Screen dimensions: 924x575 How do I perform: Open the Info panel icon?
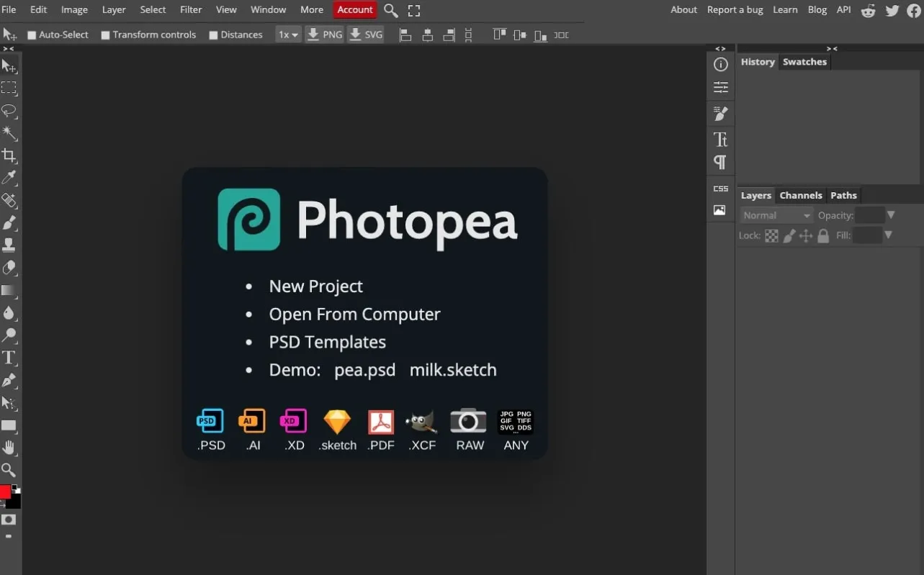(x=720, y=65)
